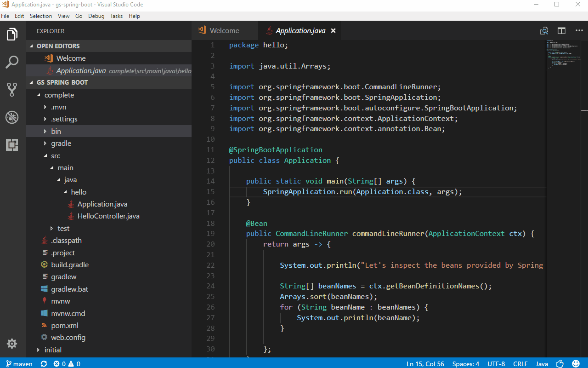Open the Extensions view

[12, 144]
